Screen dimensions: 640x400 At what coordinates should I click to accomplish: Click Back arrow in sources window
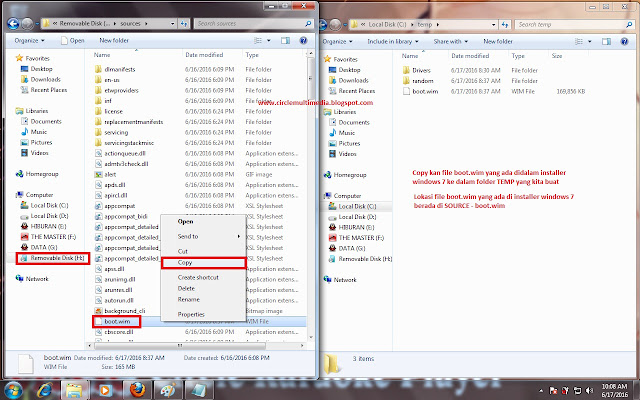pyautogui.click(x=13, y=24)
